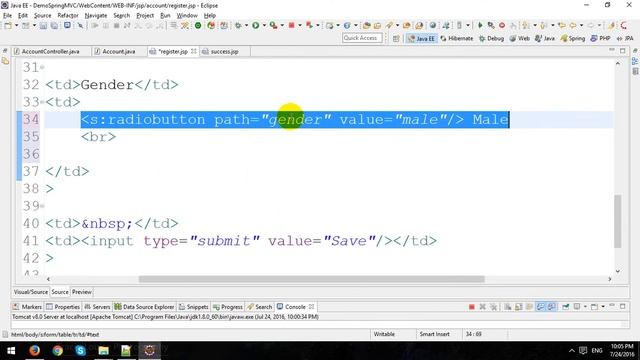
Task: Click the Save All toolbar icon
Action: [x=54, y=25]
